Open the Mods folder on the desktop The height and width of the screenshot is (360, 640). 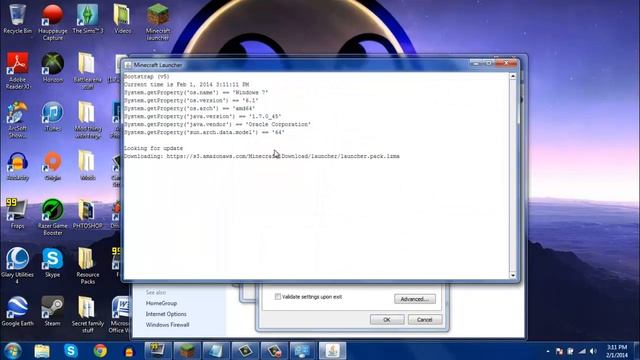87,166
